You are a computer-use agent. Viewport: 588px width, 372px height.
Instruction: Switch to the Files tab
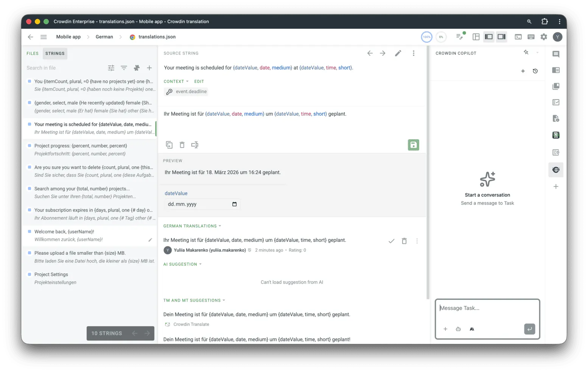pyautogui.click(x=33, y=53)
